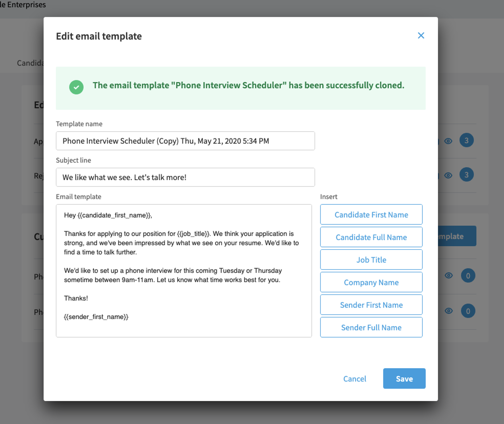The width and height of the screenshot is (504, 424).
Task: Click the 'Template name' field label
Action: click(79, 124)
